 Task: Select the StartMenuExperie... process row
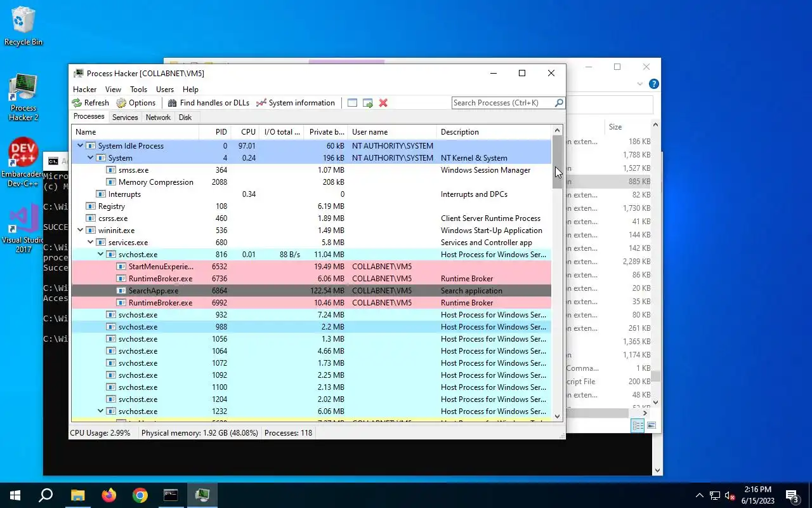pyautogui.click(x=311, y=267)
